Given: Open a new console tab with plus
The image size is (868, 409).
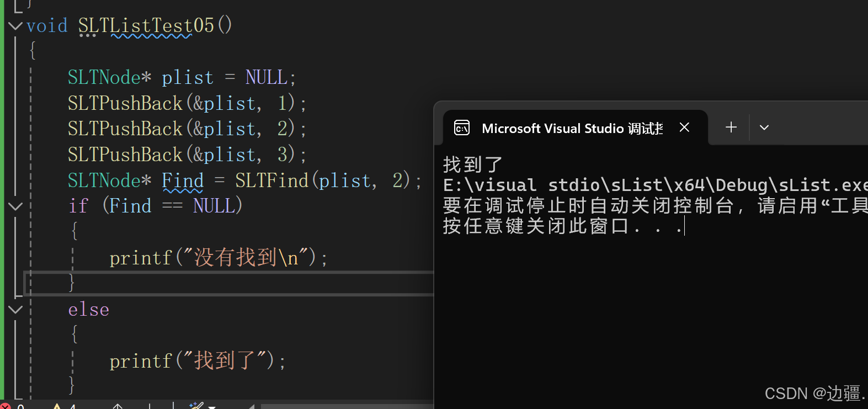Looking at the screenshot, I should [731, 128].
